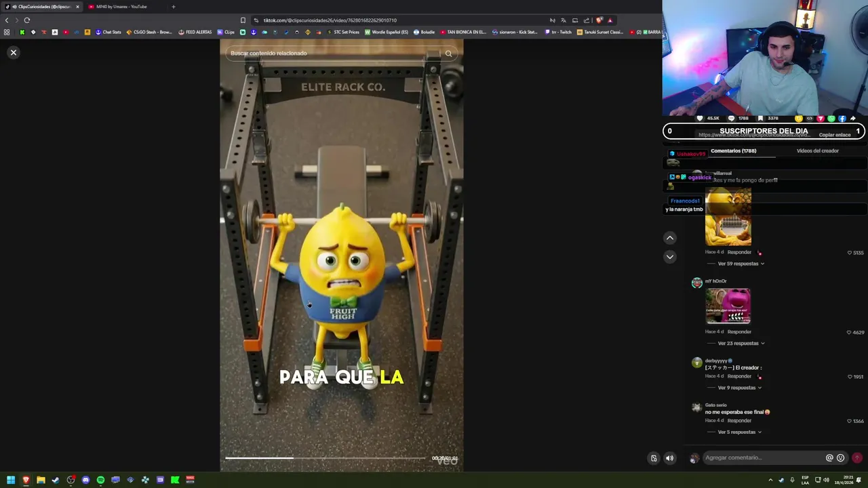The image size is (868, 488).
Task: Like the comment with 4629 likes
Action: [850, 332]
